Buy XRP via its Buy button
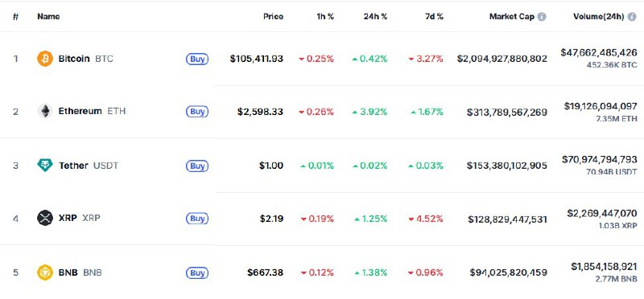644x299 pixels. tap(197, 219)
